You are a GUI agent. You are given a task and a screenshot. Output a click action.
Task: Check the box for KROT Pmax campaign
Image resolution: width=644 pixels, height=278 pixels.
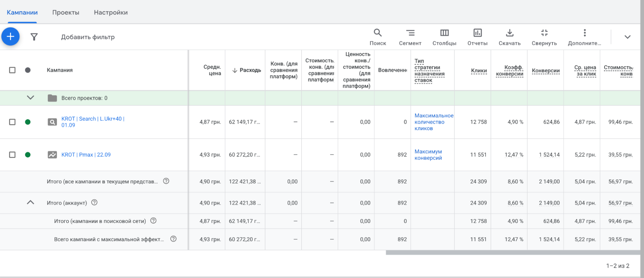12,155
